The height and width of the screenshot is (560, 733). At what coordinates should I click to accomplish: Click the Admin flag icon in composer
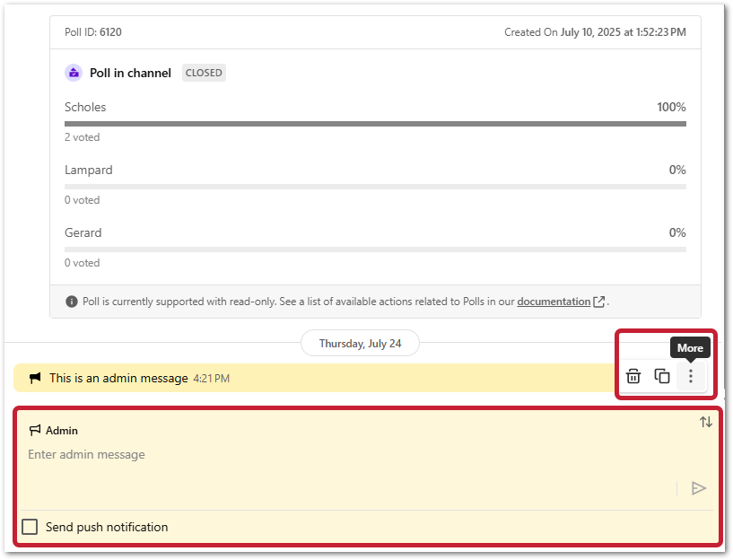(35, 431)
